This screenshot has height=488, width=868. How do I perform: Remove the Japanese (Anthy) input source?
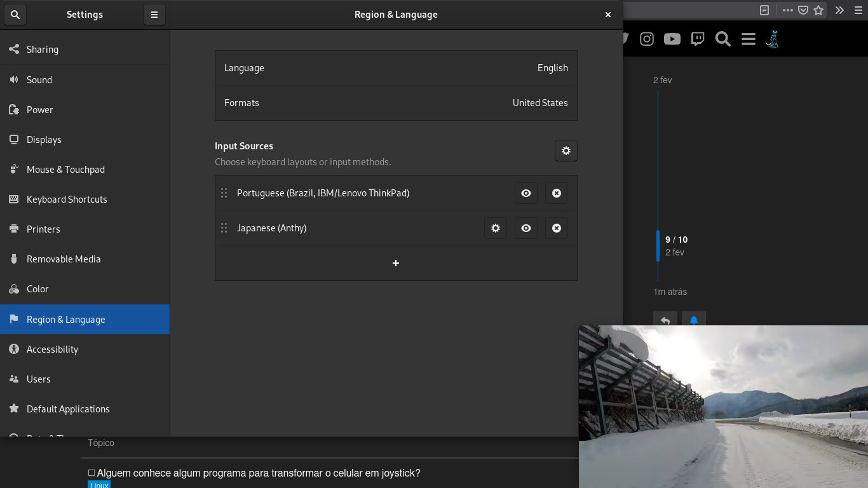(x=556, y=228)
